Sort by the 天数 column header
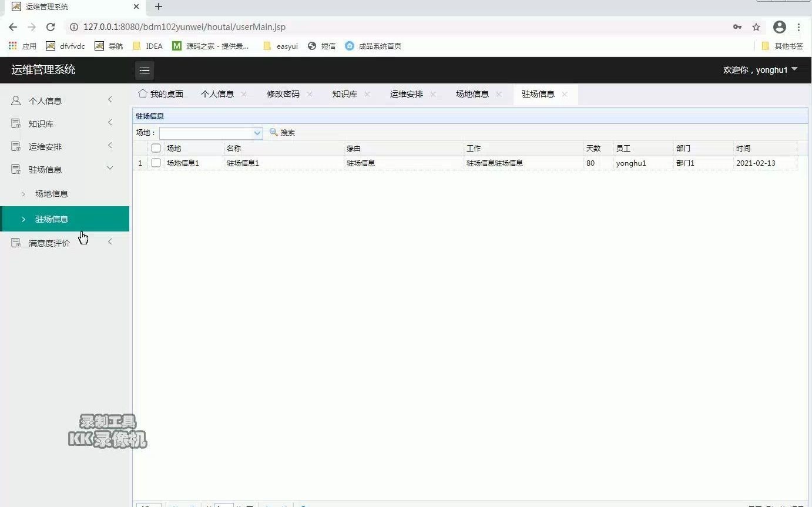812x507 pixels. click(x=598, y=148)
